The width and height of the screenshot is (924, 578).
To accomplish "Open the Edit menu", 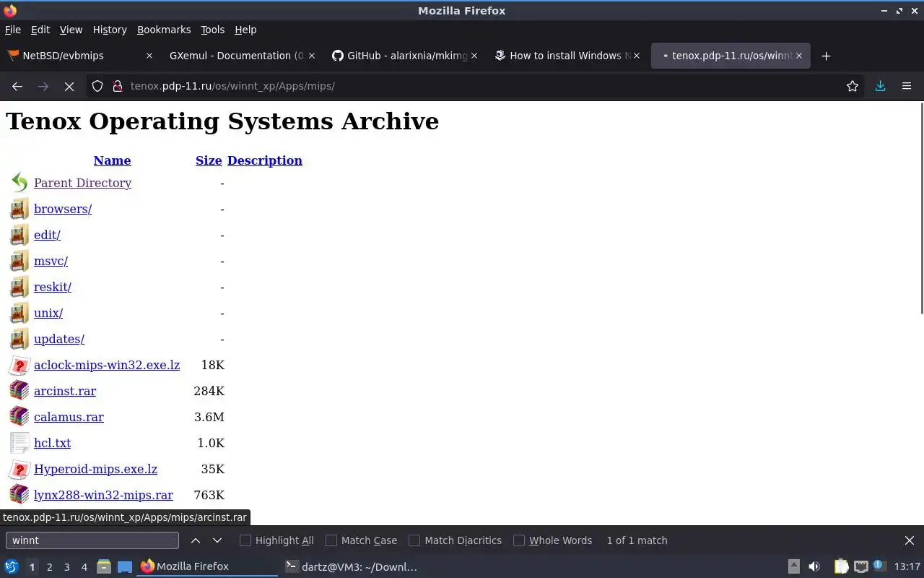I will [40, 30].
